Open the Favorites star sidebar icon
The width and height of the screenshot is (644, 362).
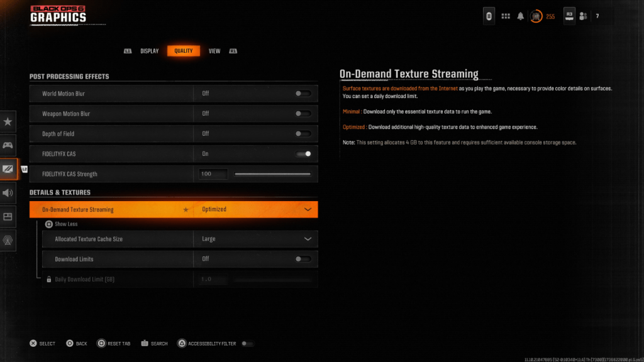8,122
